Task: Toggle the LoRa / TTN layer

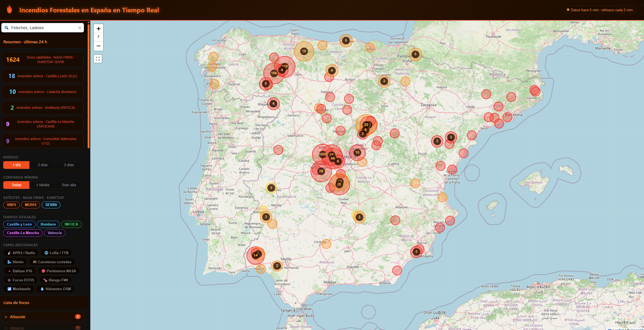Action: 56,253
